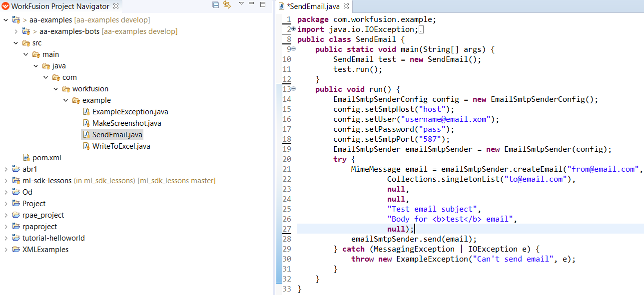Expand the rpae_project node
The width and height of the screenshot is (644, 295).
[x=5, y=215]
